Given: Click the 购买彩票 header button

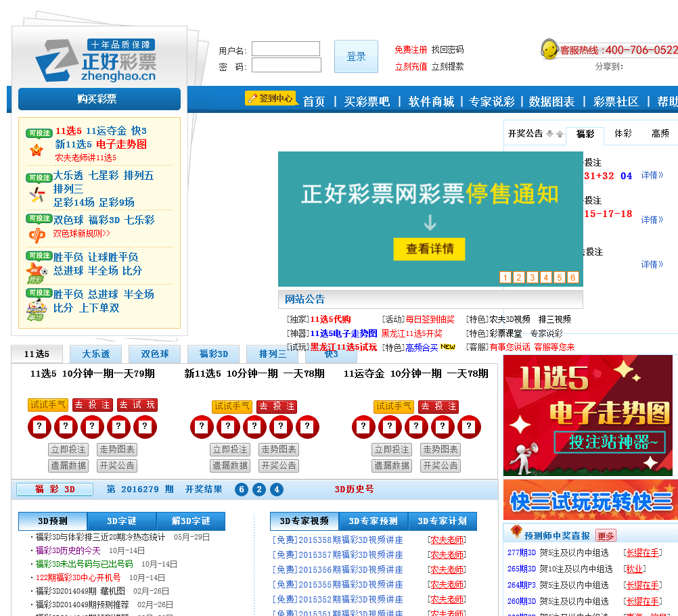Looking at the screenshot, I should [99, 99].
